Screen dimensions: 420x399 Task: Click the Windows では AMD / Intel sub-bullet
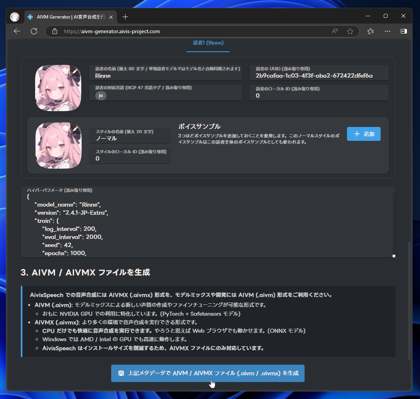(114, 339)
